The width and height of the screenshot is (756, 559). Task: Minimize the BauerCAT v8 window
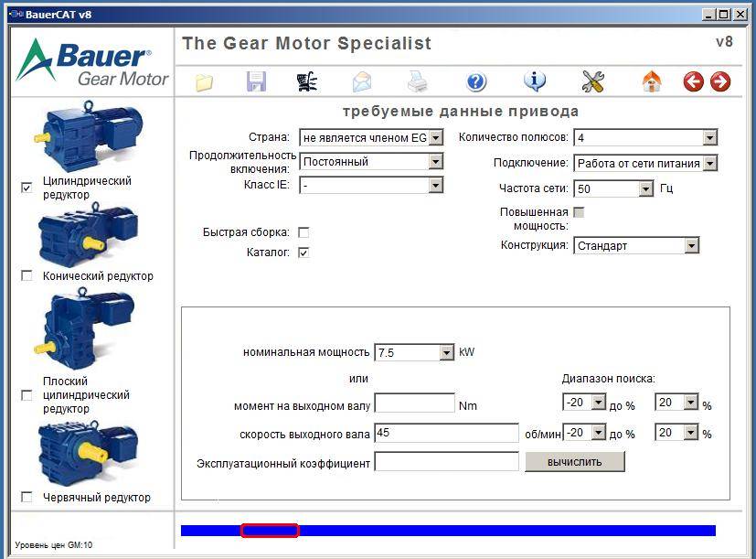pos(708,15)
